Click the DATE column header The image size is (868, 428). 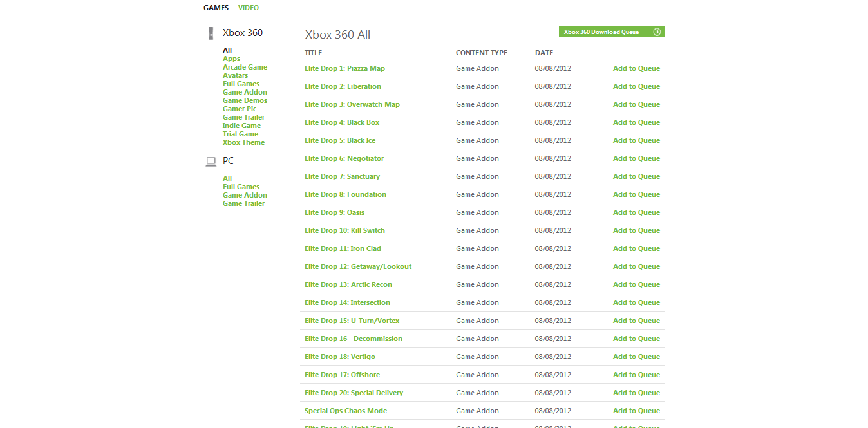(x=544, y=53)
